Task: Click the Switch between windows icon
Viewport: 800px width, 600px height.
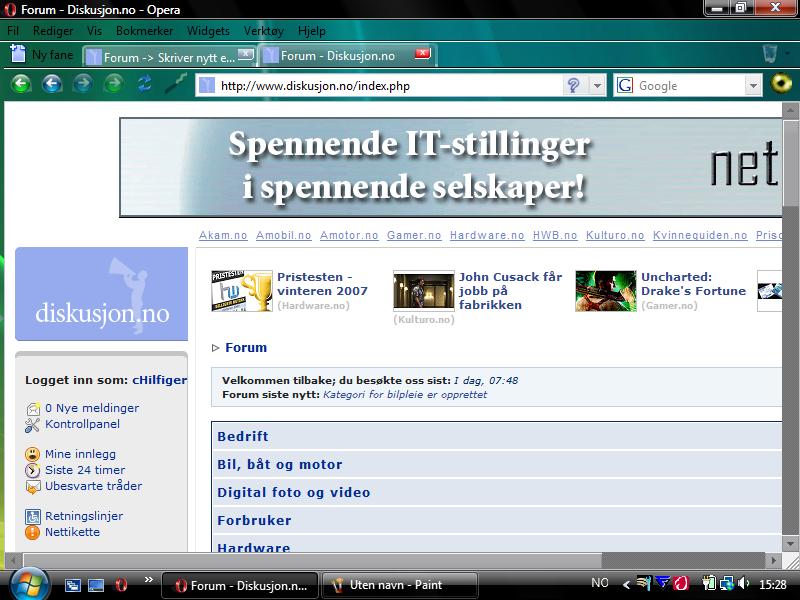Action: (72, 585)
